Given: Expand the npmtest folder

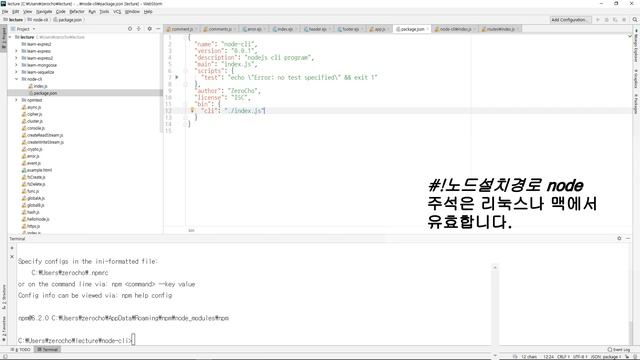Looking at the screenshot, I should click(x=16, y=100).
